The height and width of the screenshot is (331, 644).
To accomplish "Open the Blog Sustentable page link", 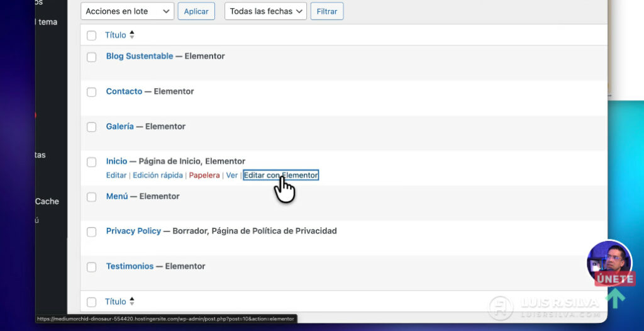I will coord(140,56).
